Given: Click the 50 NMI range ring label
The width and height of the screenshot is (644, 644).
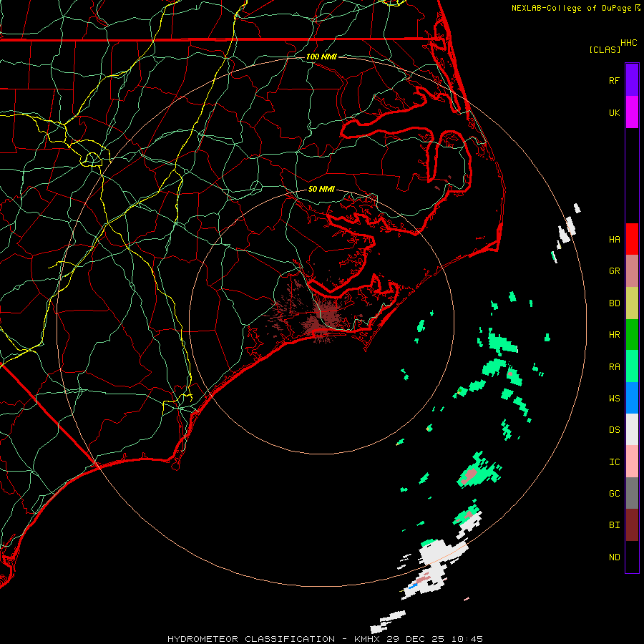Looking at the screenshot, I should click(x=321, y=189).
